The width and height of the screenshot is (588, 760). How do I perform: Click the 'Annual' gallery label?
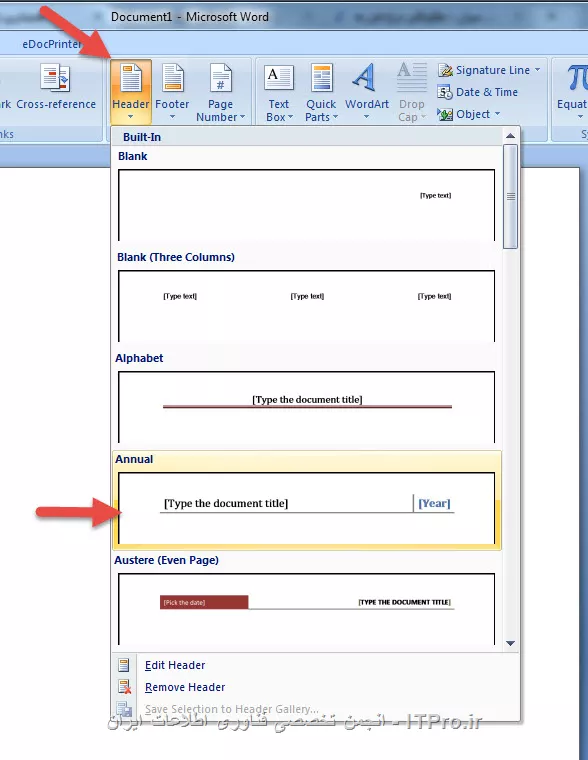134,459
